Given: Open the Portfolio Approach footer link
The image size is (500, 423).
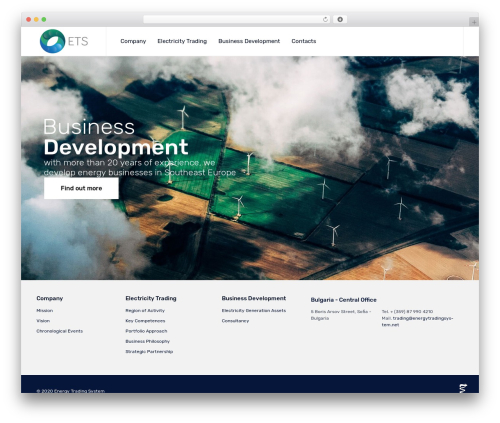Looking at the screenshot, I should (146, 331).
